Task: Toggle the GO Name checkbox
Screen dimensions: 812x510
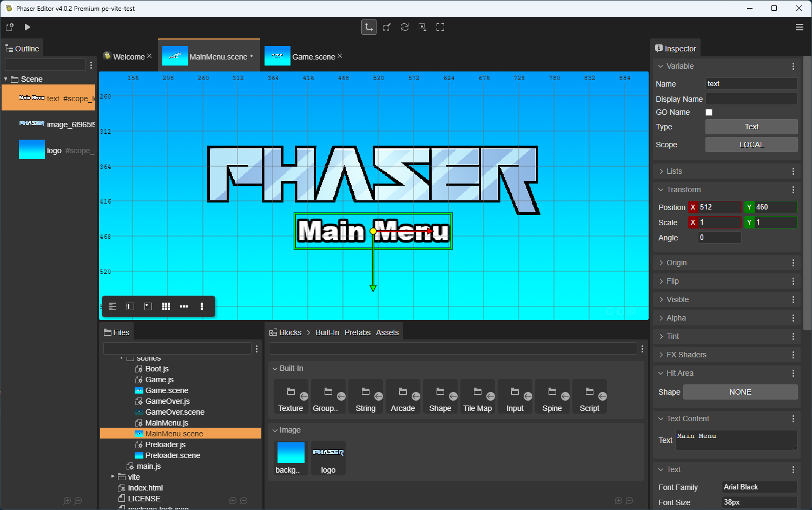Action: click(709, 112)
